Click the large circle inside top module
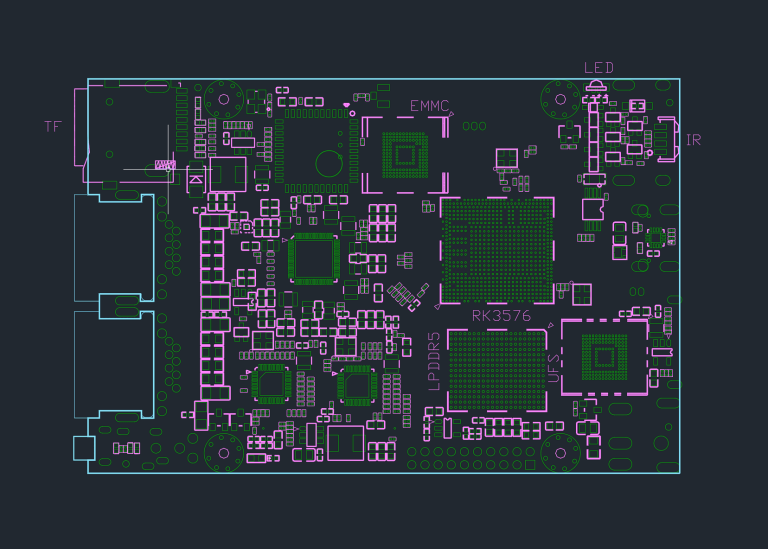This screenshot has width=768, height=549. (328, 162)
